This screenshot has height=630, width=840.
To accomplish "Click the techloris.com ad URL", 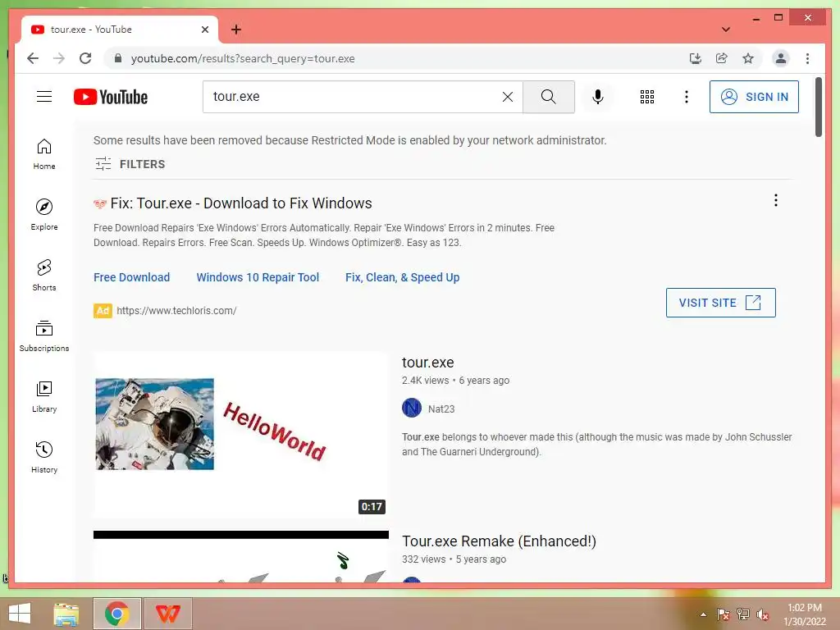I will click(176, 311).
